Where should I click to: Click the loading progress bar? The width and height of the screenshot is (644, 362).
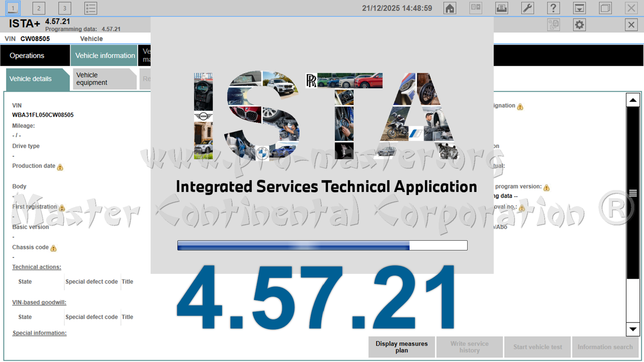(322, 245)
